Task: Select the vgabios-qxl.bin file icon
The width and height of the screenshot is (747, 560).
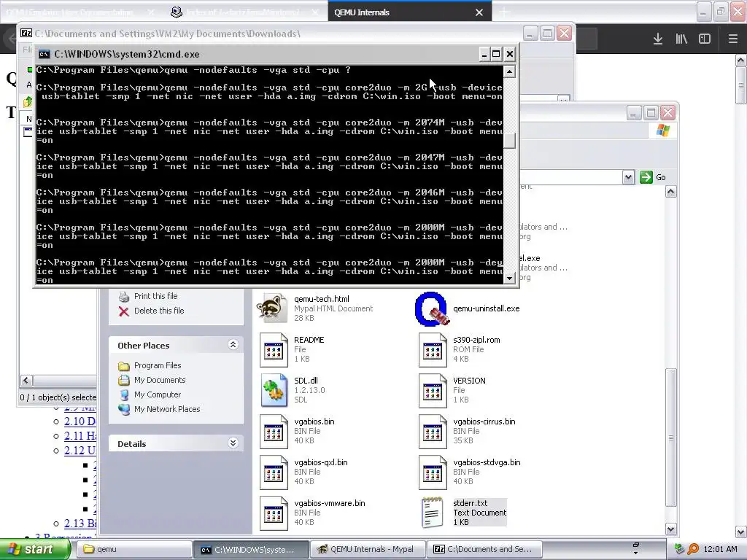Action: (x=274, y=472)
